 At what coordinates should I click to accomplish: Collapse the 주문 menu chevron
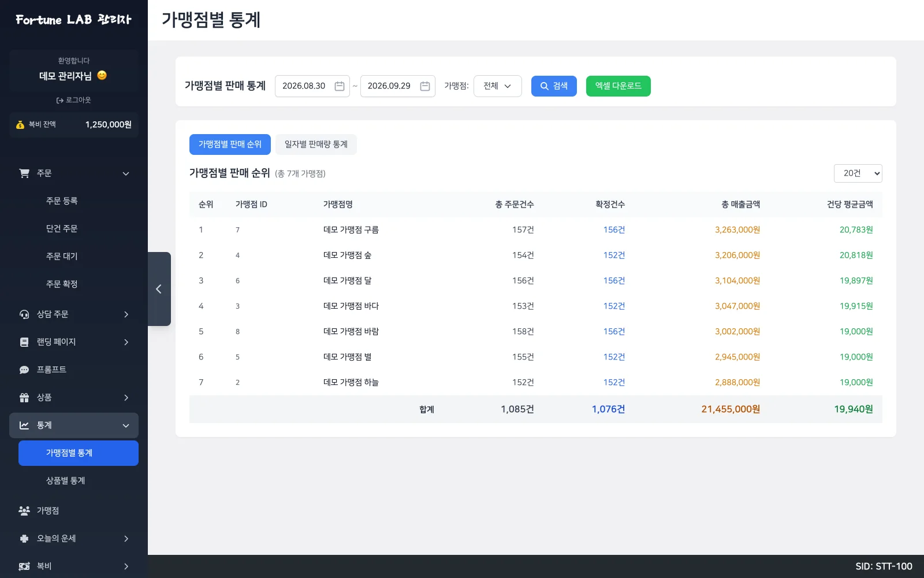[126, 173]
